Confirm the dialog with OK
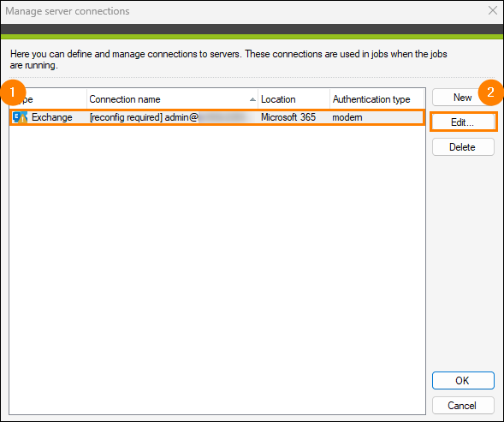Viewport: 504px width, 422px height. [463, 381]
